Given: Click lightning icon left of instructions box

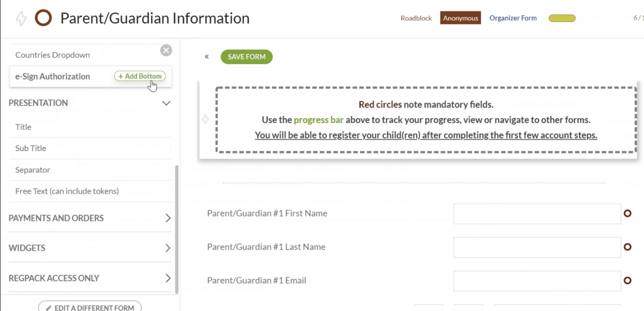Looking at the screenshot, I should point(206,120).
